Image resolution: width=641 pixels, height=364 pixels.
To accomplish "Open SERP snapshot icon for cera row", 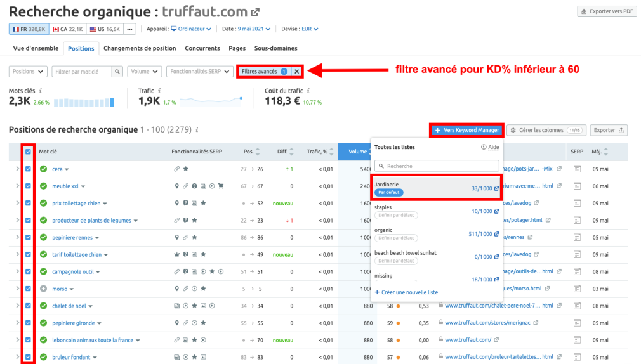I will (578, 169).
